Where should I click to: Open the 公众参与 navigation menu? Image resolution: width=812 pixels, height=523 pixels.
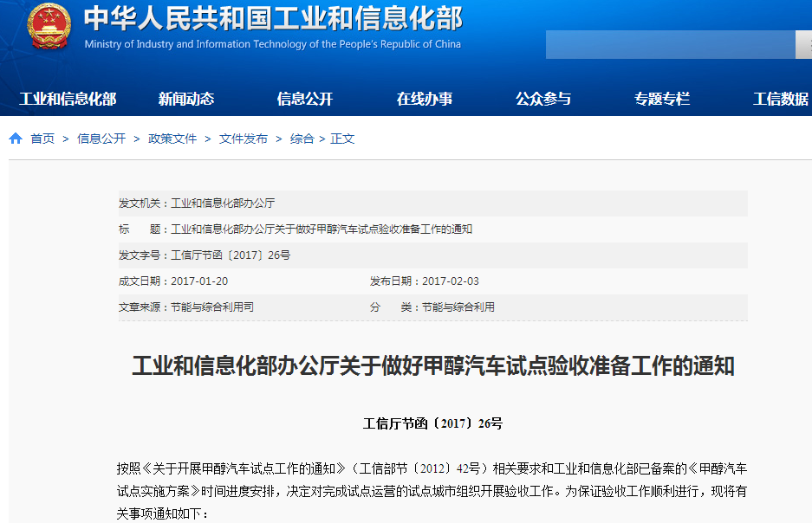click(544, 99)
